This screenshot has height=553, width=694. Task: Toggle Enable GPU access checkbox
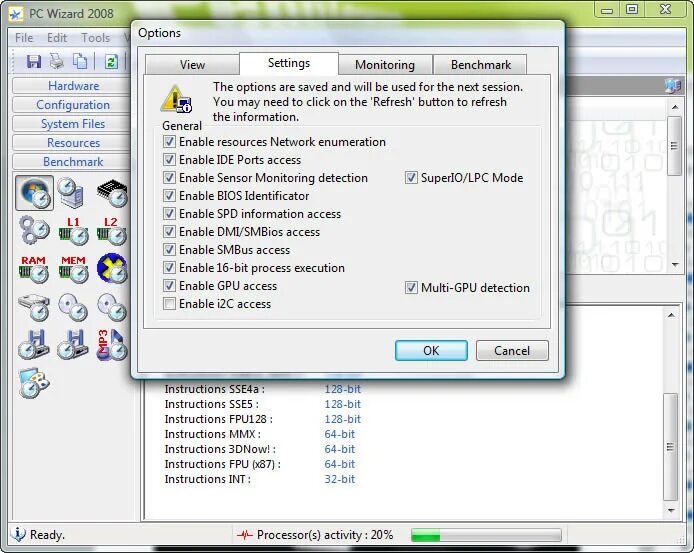pos(169,286)
